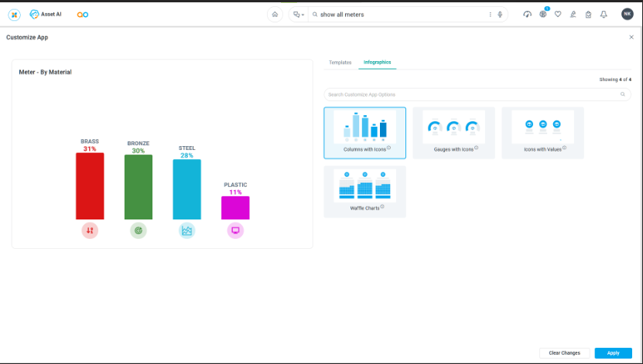
Task: Click the microphone voice search icon
Action: [501, 15]
